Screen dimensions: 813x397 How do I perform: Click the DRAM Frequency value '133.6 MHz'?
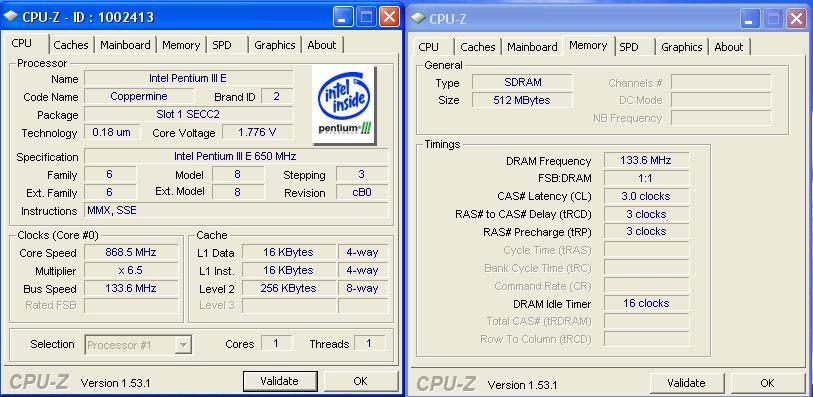coord(646,160)
